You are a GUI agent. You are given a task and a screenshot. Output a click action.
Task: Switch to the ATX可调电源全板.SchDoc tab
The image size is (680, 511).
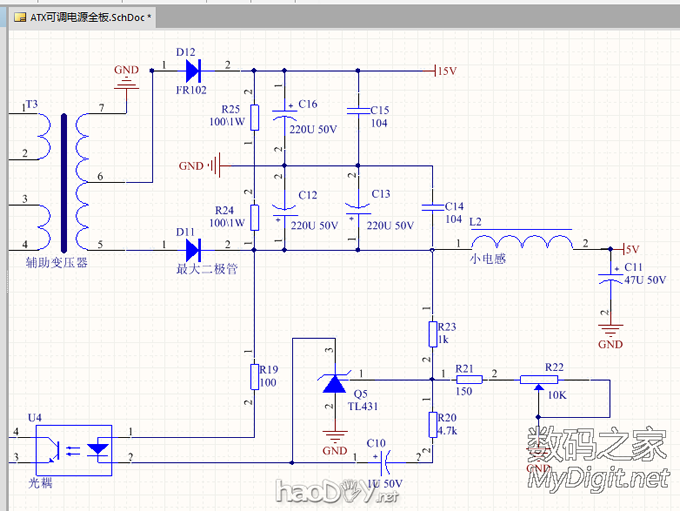[x=88, y=17]
